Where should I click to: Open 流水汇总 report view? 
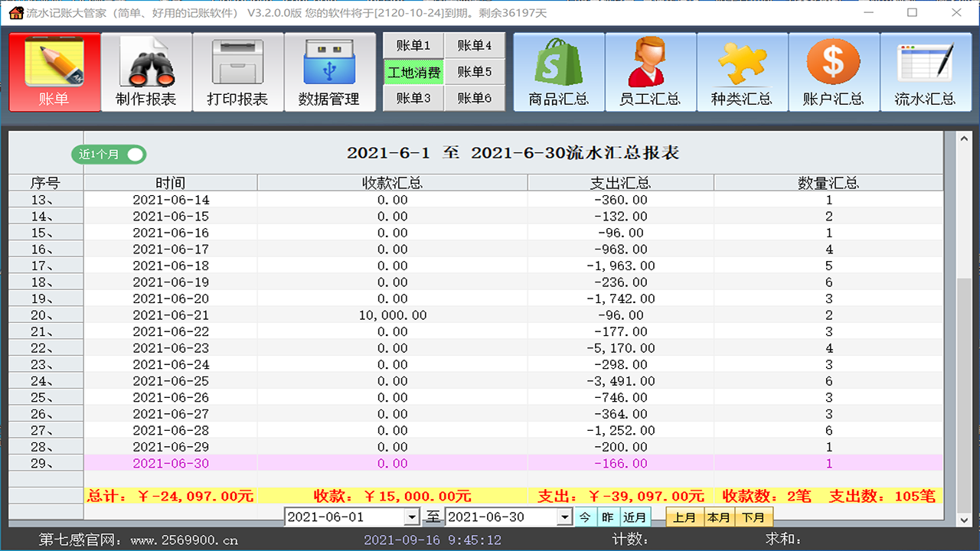(x=926, y=71)
